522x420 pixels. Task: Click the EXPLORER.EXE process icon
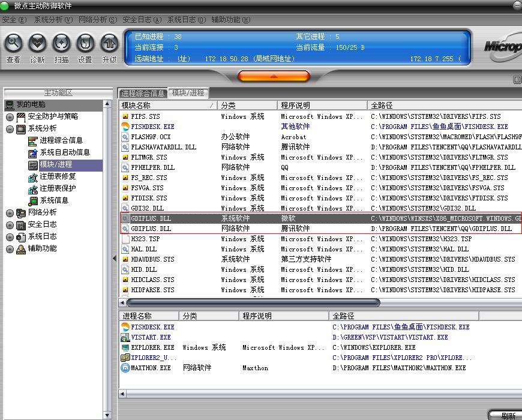(125, 347)
